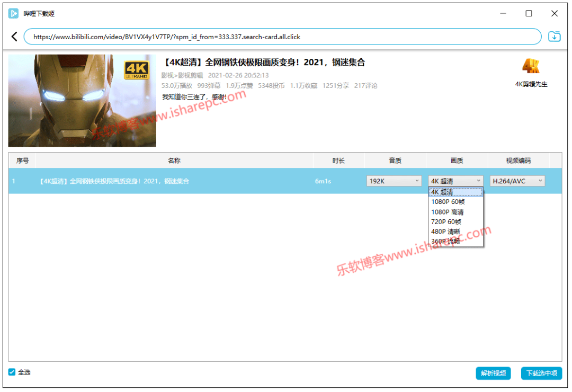Open the Iron Man video cover thumbnail
The width and height of the screenshot is (572, 392).
click(82, 100)
